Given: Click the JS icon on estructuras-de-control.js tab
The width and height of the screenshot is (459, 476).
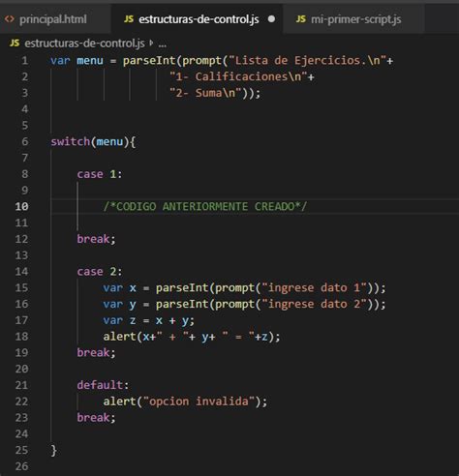Looking at the screenshot, I should 129,19.
